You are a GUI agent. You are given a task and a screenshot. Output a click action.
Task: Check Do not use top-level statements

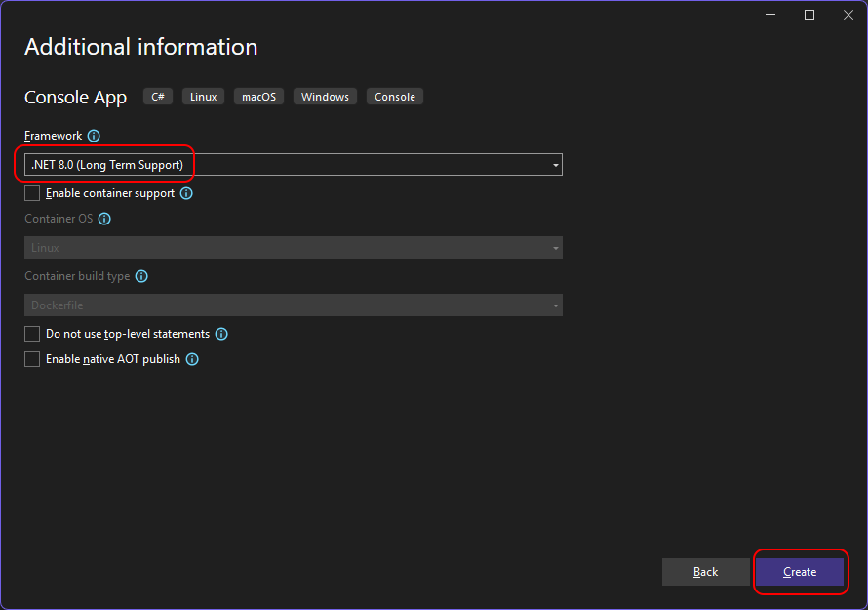(x=32, y=334)
